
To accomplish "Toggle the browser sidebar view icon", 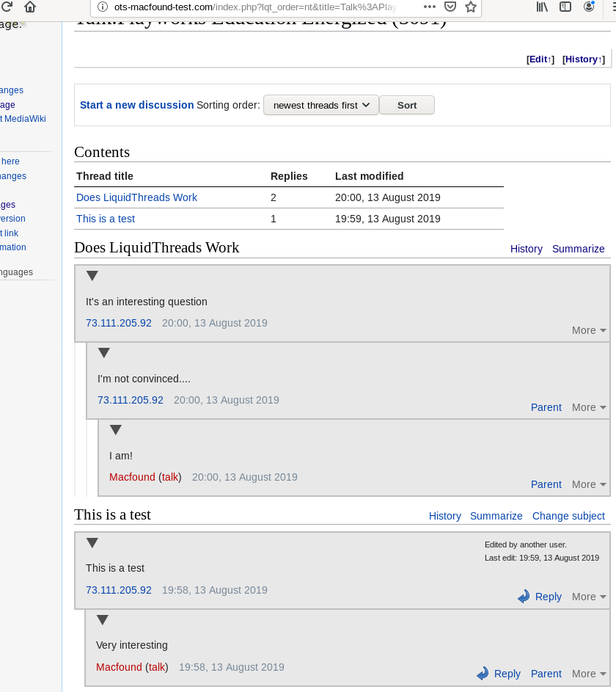I will [x=565, y=7].
